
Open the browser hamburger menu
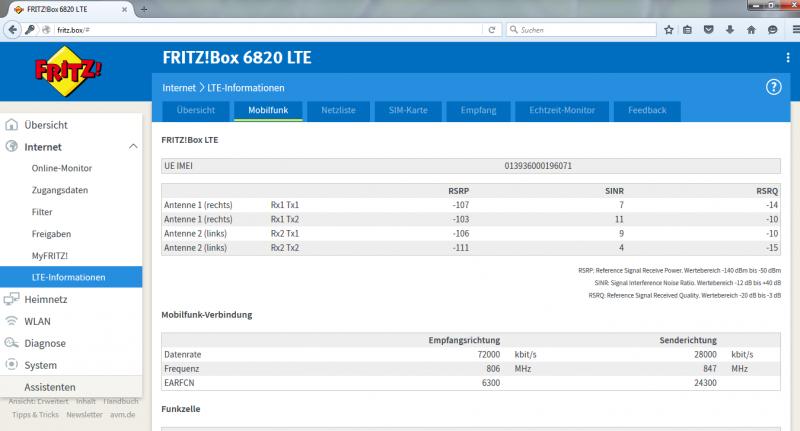pyautogui.click(x=795, y=30)
